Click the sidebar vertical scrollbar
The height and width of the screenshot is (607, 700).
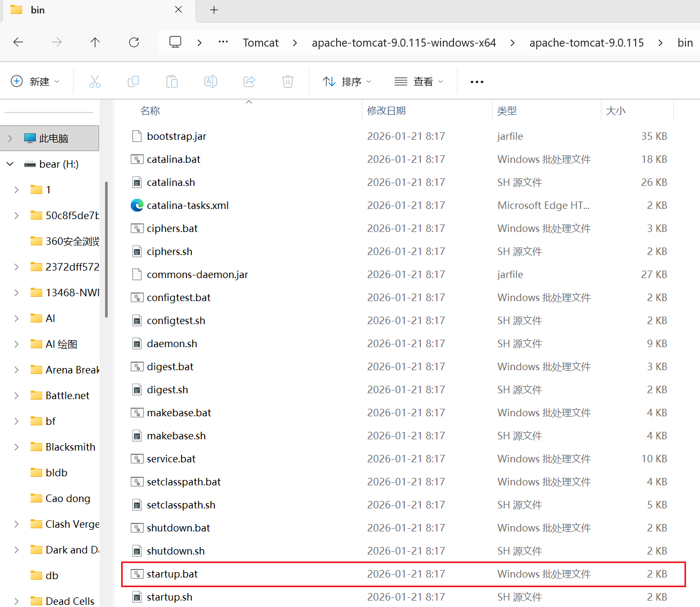pyautogui.click(x=106, y=249)
